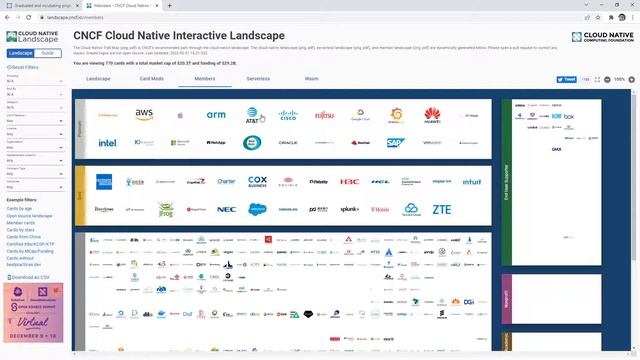Screen dimensions: 640x360
Task: Click the AWS member logo
Action: point(144,115)
